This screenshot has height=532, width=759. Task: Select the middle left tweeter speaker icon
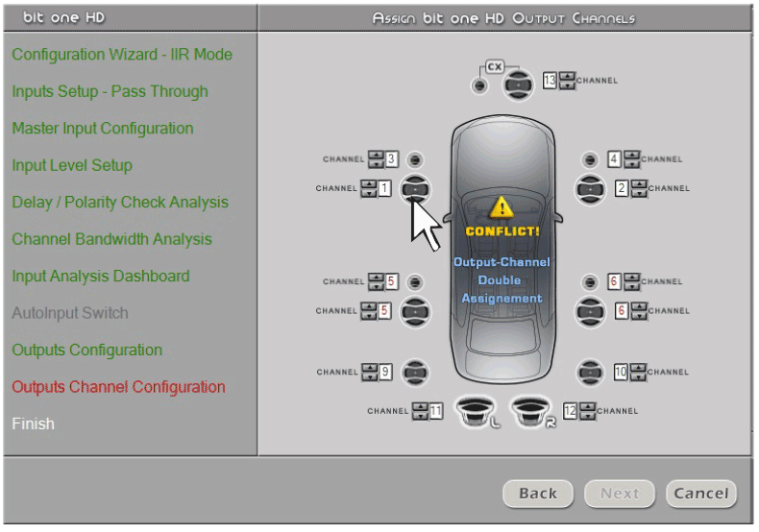(x=415, y=282)
